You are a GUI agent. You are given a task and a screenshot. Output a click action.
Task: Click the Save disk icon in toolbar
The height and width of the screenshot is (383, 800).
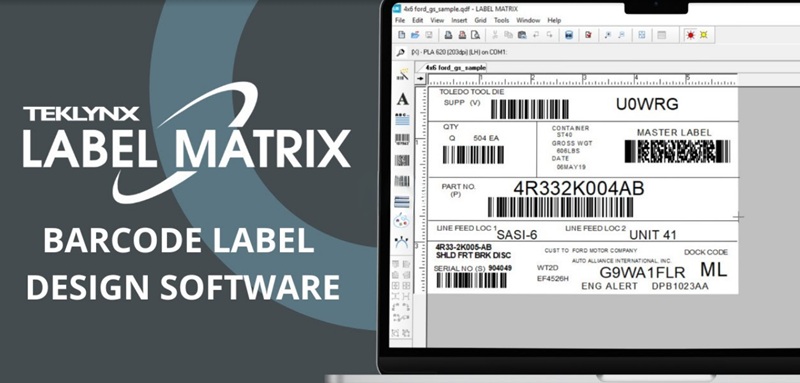pos(429,35)
